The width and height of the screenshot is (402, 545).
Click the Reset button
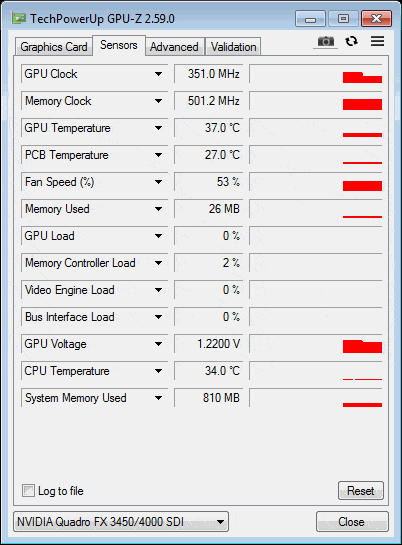(361, 490)
